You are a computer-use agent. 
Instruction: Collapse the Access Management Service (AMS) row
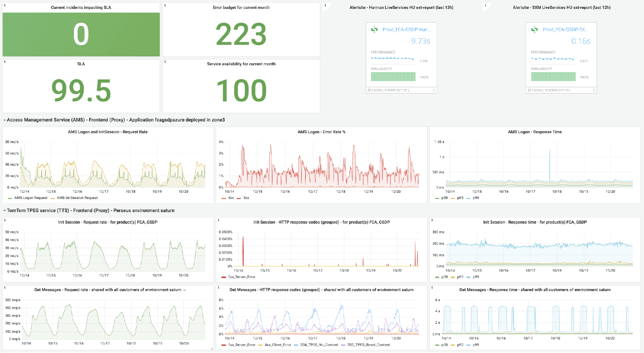tap(5, 120)
